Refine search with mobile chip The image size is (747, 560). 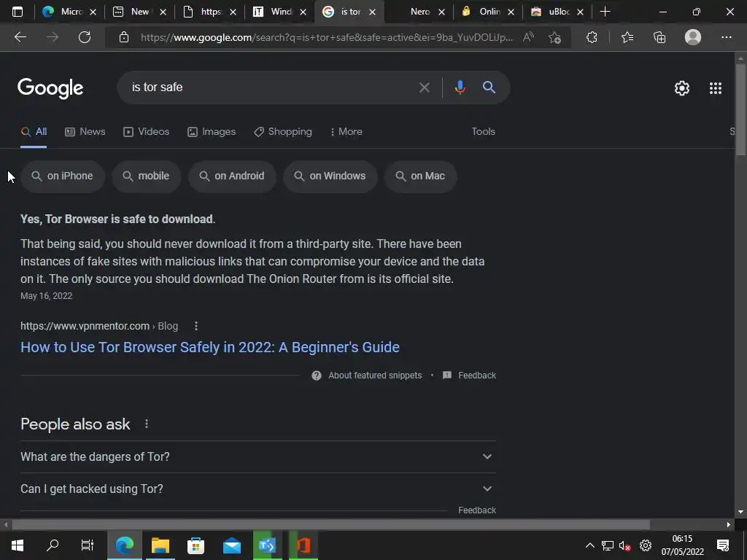(146, 176)
